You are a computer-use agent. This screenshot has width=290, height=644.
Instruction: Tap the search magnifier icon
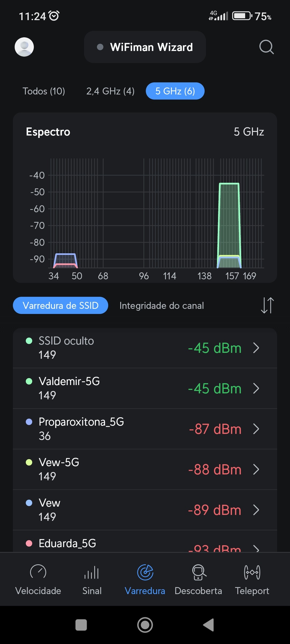point(266,47)
